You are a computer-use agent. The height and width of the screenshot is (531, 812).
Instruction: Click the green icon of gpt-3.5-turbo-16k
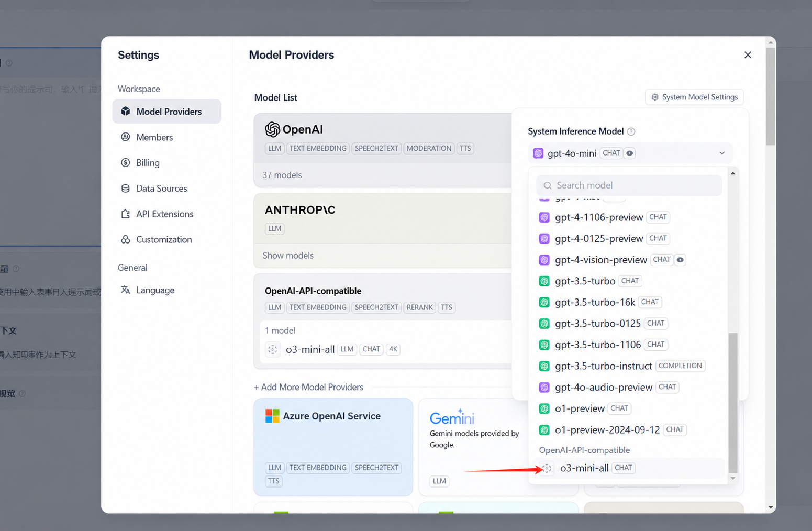coord(544,302)
